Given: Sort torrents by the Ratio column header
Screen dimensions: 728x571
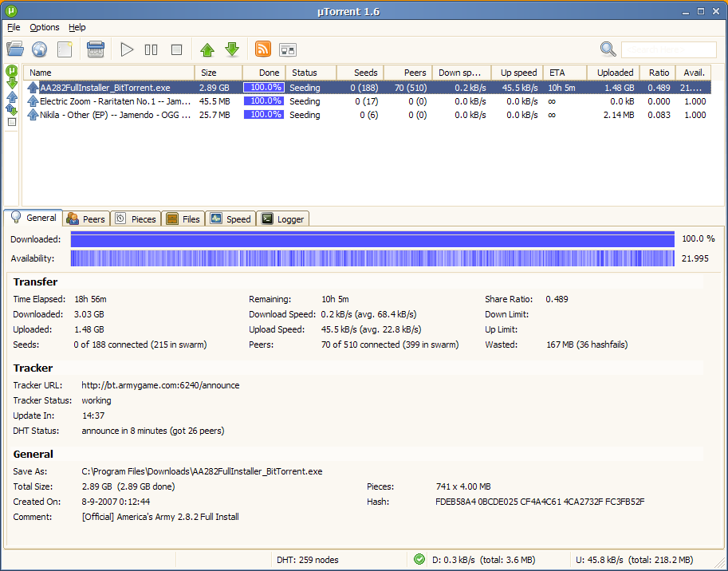Looking at the screenshot, I should pyautogui.click(x=657, y=73).
